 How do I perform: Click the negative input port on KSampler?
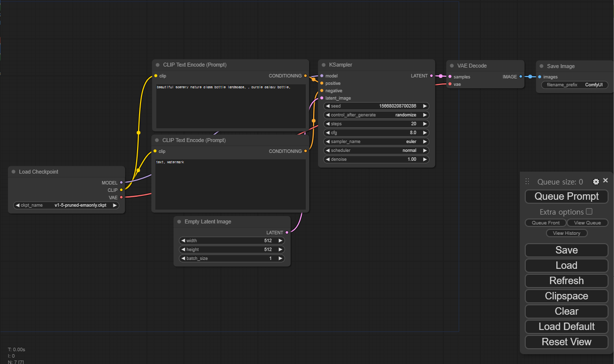(x=322, y=91)
